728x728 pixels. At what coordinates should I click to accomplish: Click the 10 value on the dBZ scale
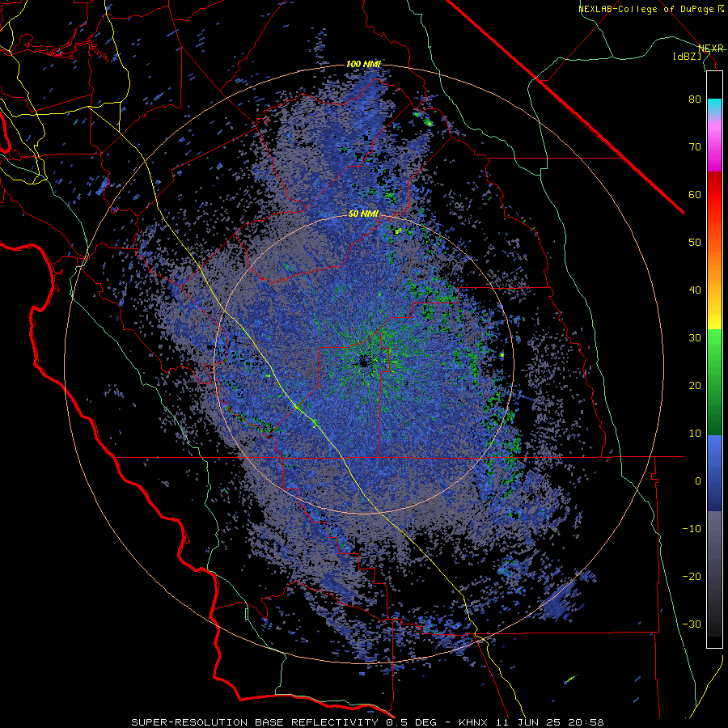695,434
